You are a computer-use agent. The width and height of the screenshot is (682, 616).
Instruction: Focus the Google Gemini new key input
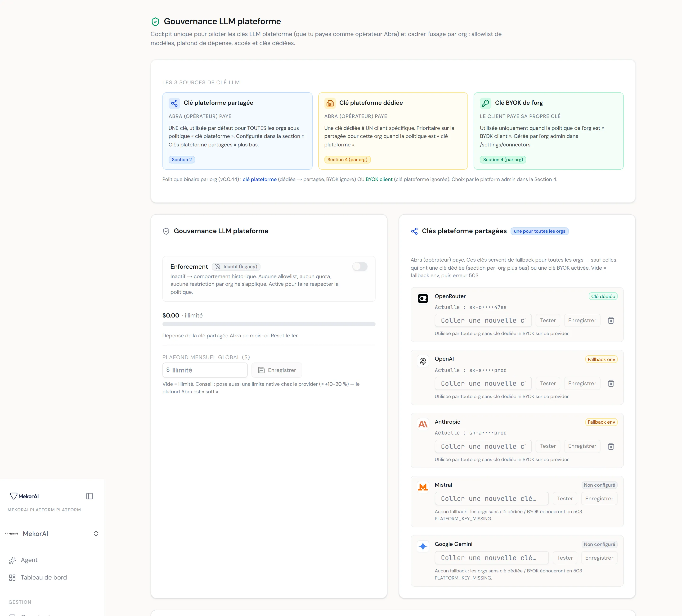492,558
